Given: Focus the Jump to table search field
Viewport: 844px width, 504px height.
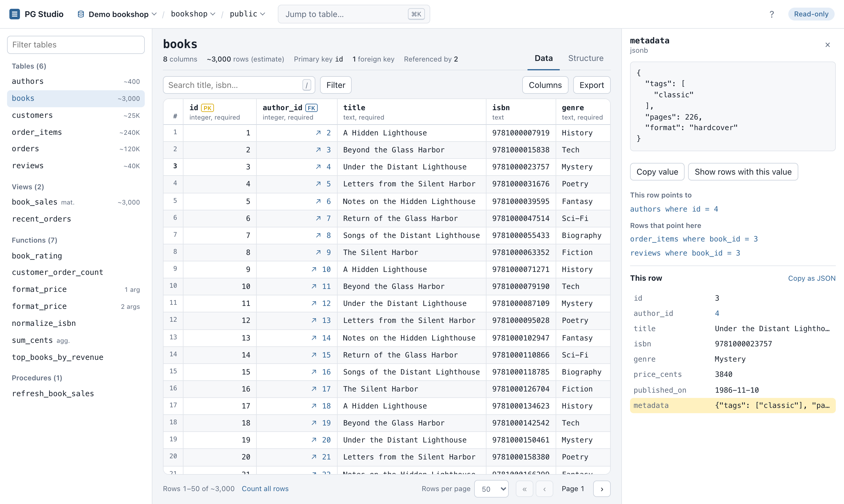Looking at the screenshot, I should click(x=354, y=14).
